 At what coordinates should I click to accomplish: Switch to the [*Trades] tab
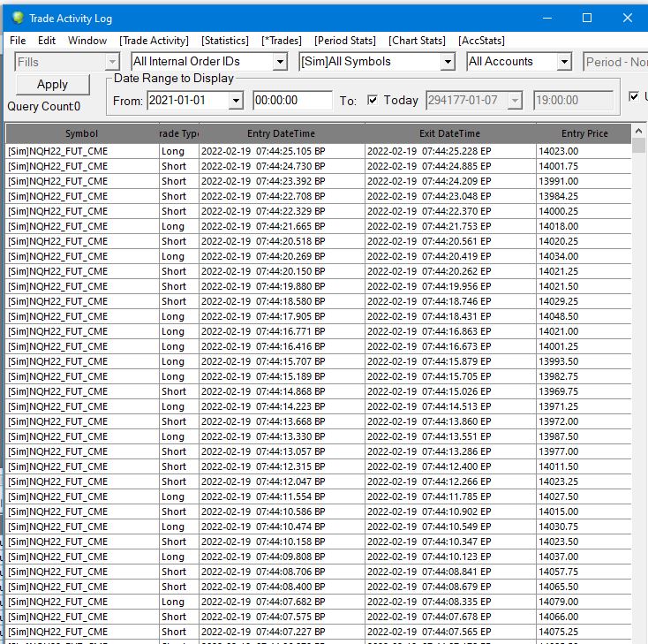tap(282, 41)
